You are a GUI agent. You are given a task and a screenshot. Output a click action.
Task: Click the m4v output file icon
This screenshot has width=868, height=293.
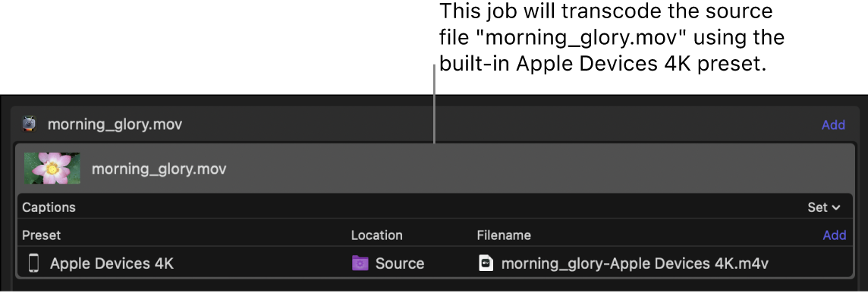[x=486, y=263]
